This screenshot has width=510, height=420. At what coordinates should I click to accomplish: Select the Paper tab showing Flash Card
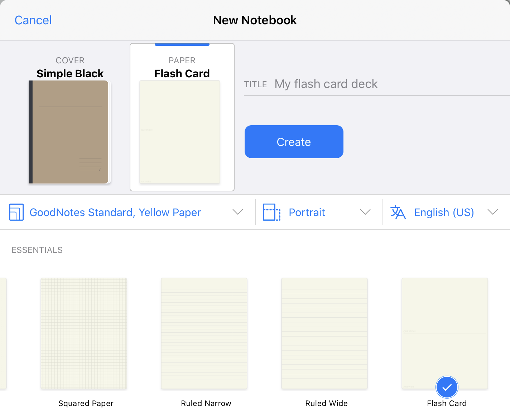coord(182,117)
